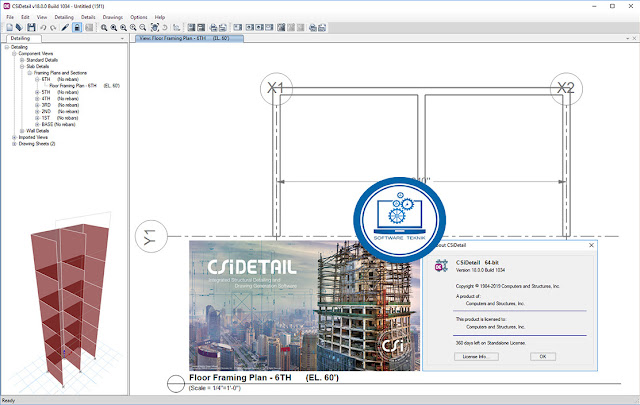Select Floor Framing Plan - 6TH tree item
The width and height of the screenshot is (640, 405).
click(x=84, y=86)
